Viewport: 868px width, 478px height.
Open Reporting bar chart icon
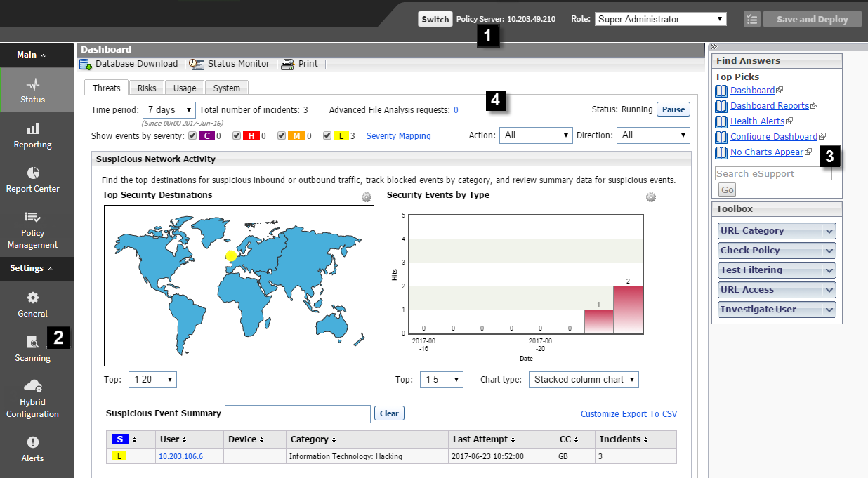32,129
